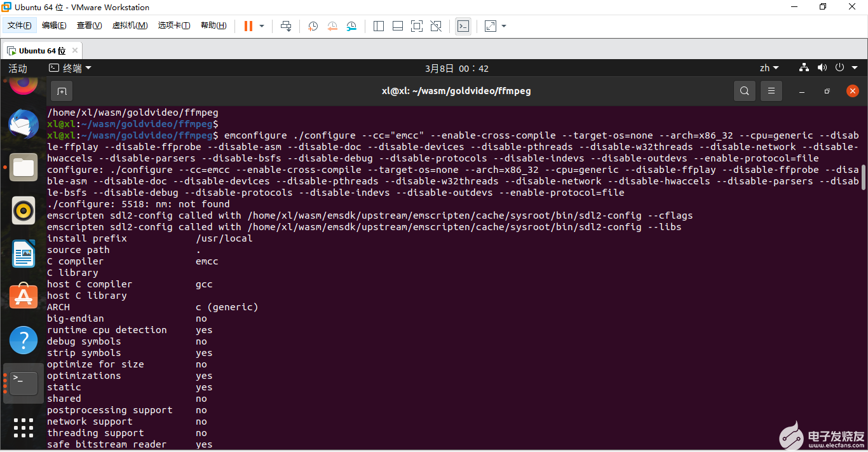868x452 pixels.
Task: Minimize the terminal window
Action: click(x=803, y=91)
